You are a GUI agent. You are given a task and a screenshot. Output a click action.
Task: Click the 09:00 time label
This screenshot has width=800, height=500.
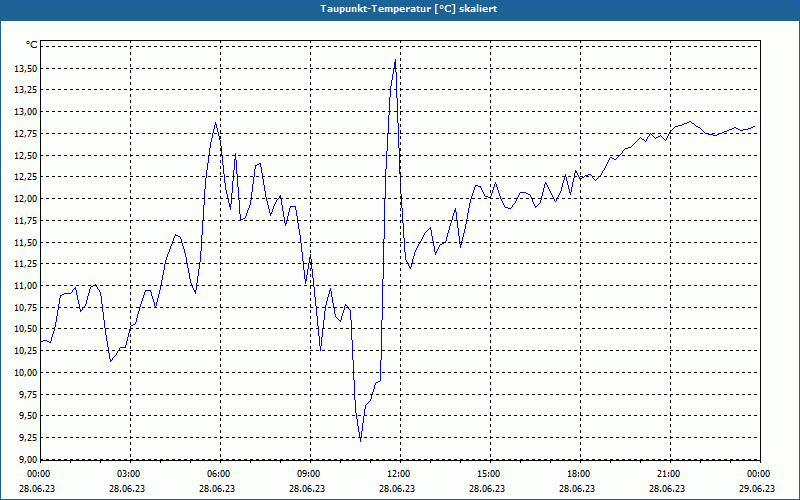[x=308, y=474]
